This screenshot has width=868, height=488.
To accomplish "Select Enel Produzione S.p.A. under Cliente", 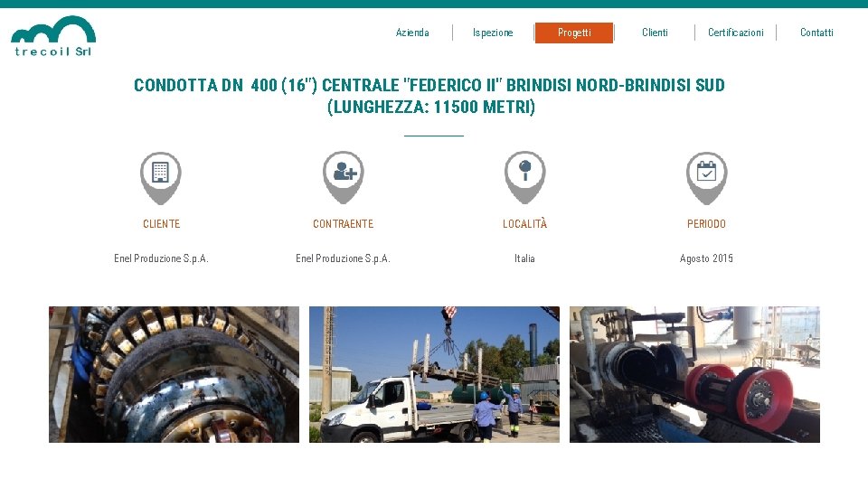I will tap(161, 258).
